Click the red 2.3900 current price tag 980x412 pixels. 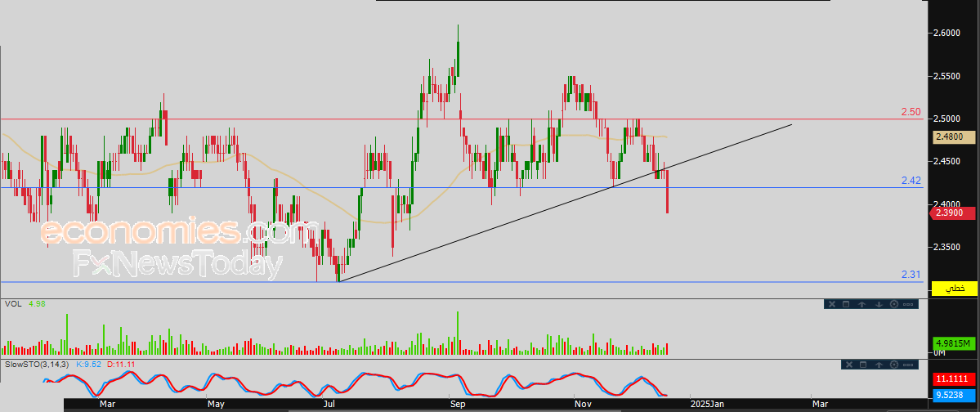click(953, 213)
